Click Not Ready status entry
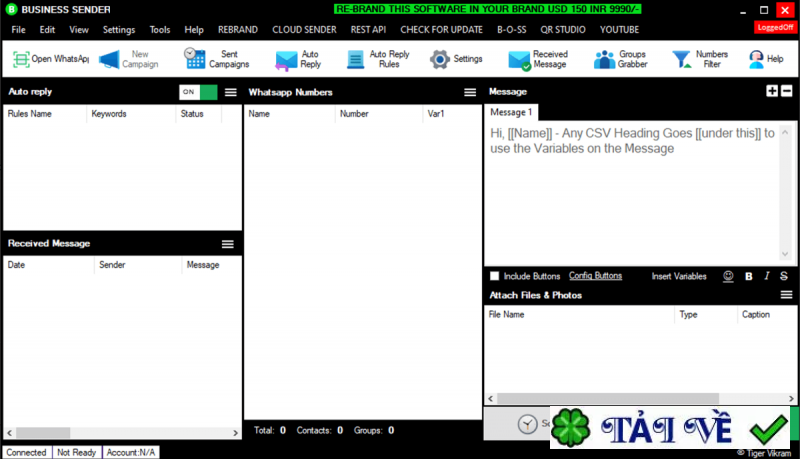This screenshot has width=800, height=459. [77, 452]
